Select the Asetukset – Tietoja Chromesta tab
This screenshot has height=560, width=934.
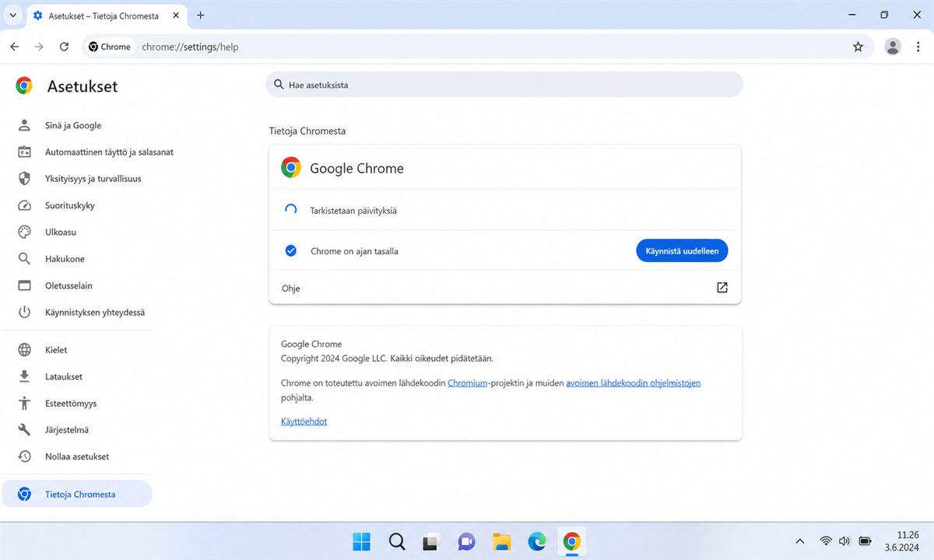click(x=107, y=16)
